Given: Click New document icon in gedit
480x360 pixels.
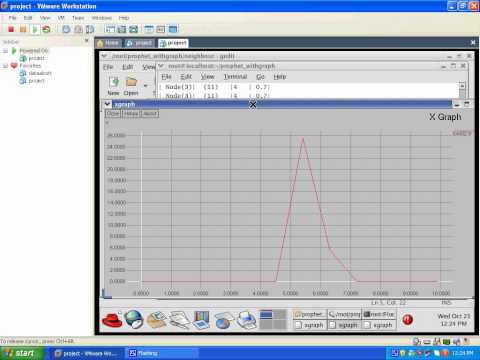Looking at the screenshot, I should pyautogui.click(x=113, y=82).
